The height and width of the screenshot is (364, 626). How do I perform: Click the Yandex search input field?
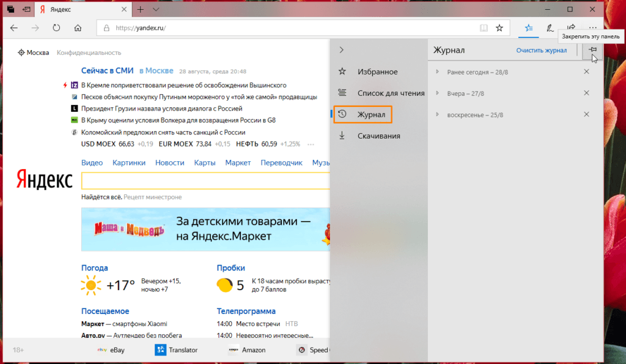coord(205,181)
